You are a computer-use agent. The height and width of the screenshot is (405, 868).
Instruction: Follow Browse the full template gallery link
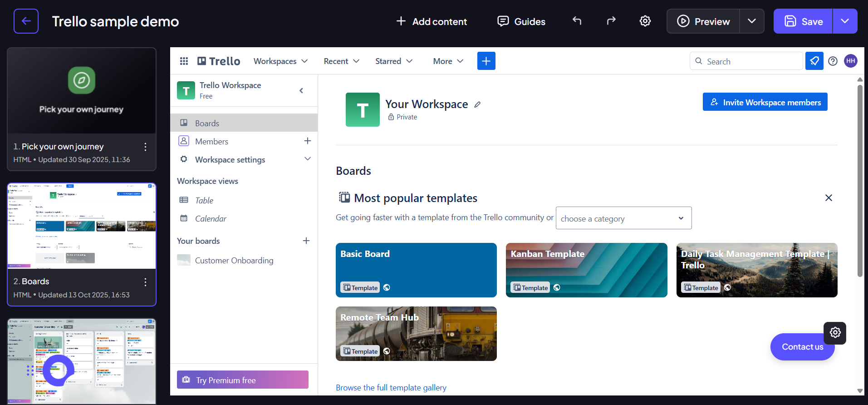391,387
